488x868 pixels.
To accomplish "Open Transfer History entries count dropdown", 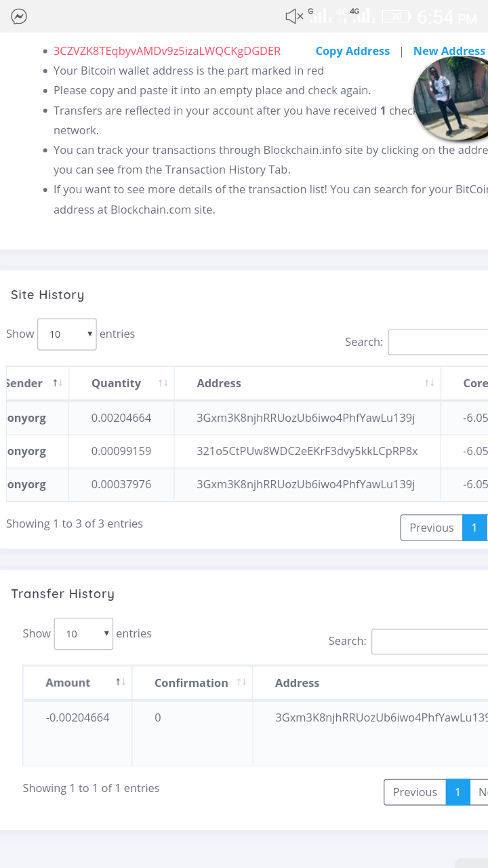I will (x=83, y=634).
